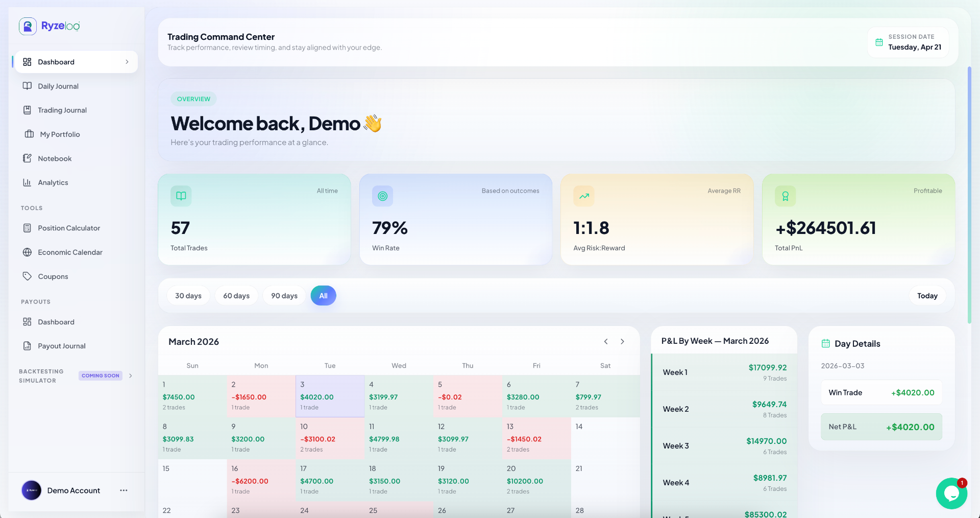Select March 3 with $4020.00
The height and width of the screenshot is (518, 980).
click(330, 396)
